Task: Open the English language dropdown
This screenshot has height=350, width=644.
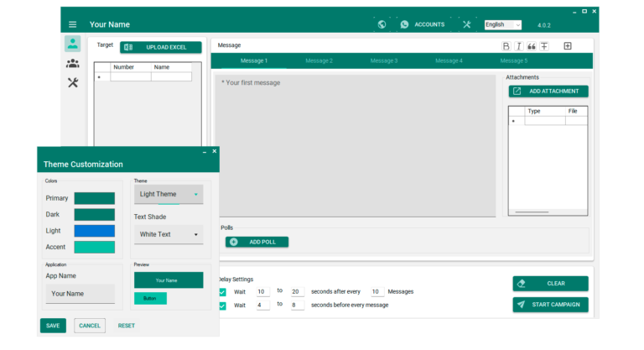Action: [502, 24]
